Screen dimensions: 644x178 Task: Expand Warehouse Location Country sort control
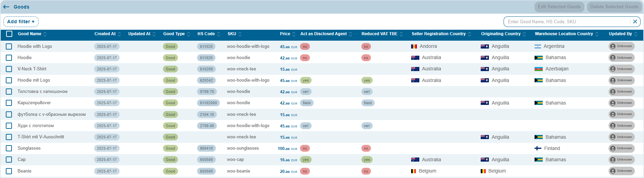pos(597,34)
